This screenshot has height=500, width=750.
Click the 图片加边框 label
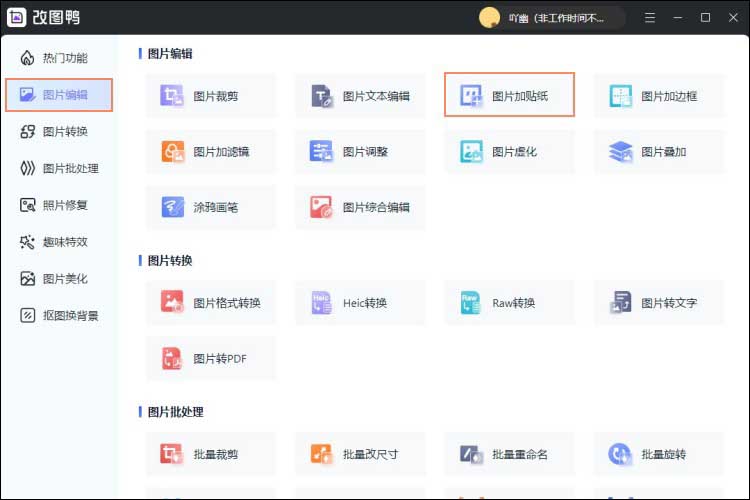pyautogui.click(x=669, y=96)
